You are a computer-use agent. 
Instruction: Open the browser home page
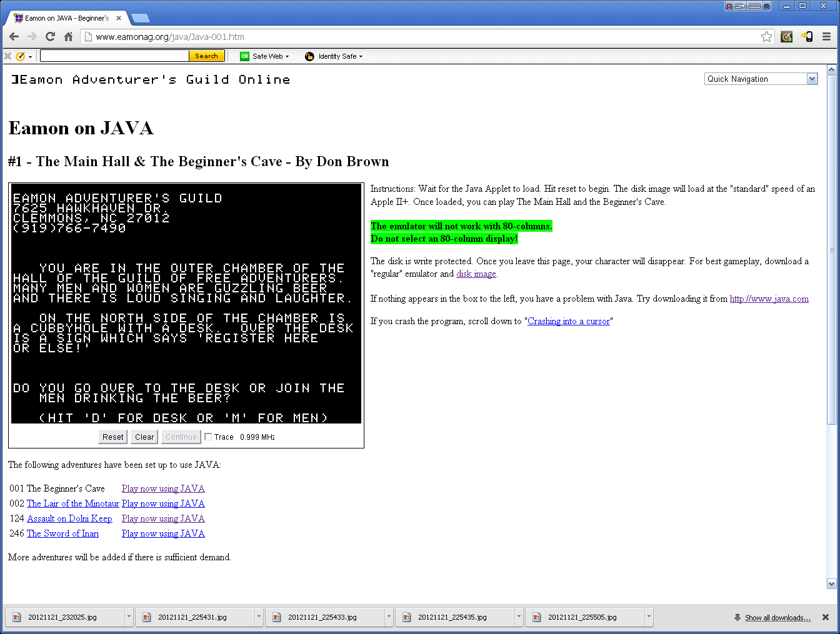point(69,37)
